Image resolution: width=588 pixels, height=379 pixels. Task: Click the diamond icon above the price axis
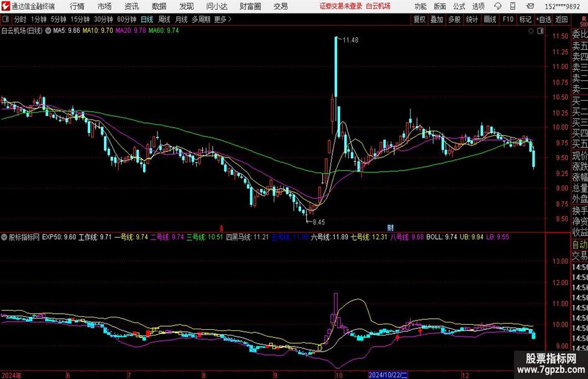[x=531, y=31]
